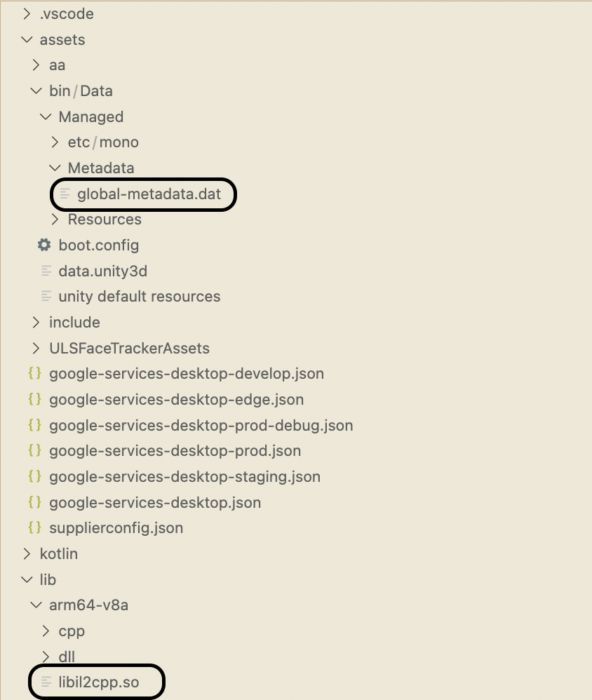Expand the kotlin folder chevron
592x700 pixels.
(27, 553)
